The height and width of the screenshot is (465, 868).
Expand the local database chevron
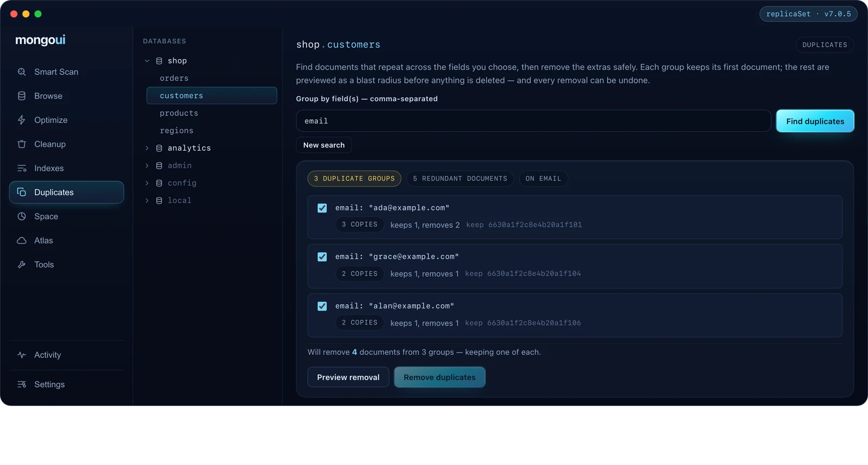(147, 201)
